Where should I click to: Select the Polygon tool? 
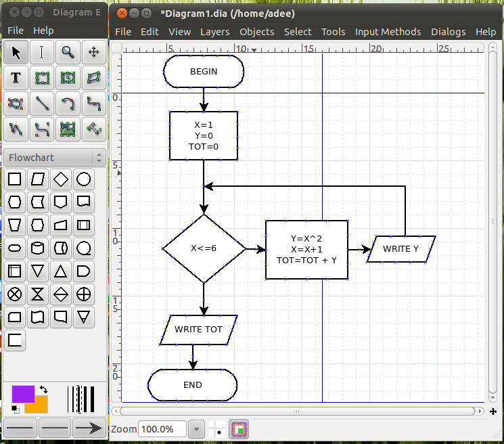pos(94,78)
